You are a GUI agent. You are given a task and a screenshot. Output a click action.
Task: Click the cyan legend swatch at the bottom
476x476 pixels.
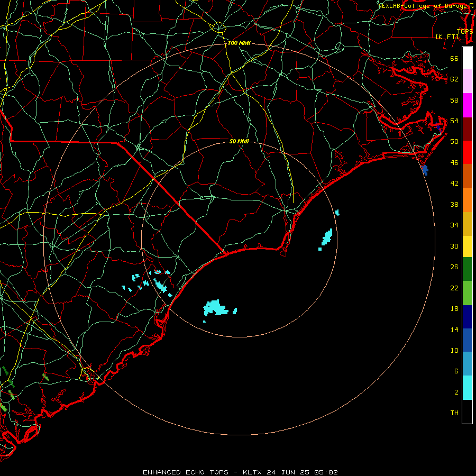click(467, 388)
